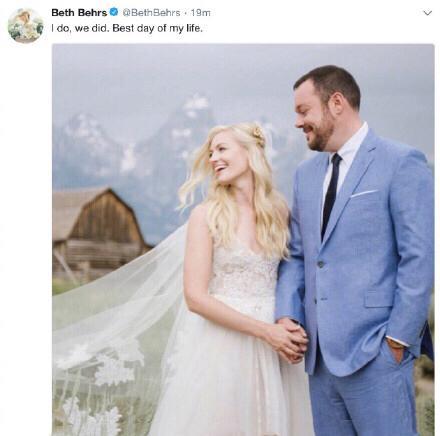The height and width of the screenshot is (436, 440).
Task: Click the floral hair accessory in the photo
Action: [258, 134]
